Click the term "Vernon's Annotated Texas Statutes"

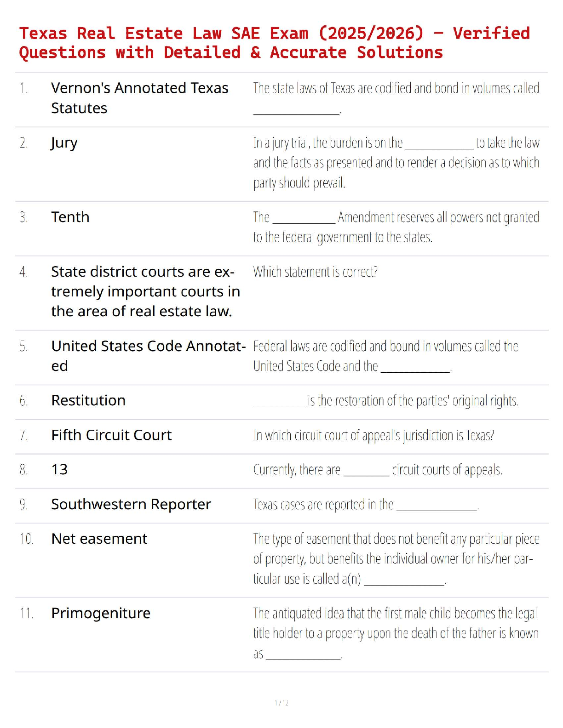point(139,98)
